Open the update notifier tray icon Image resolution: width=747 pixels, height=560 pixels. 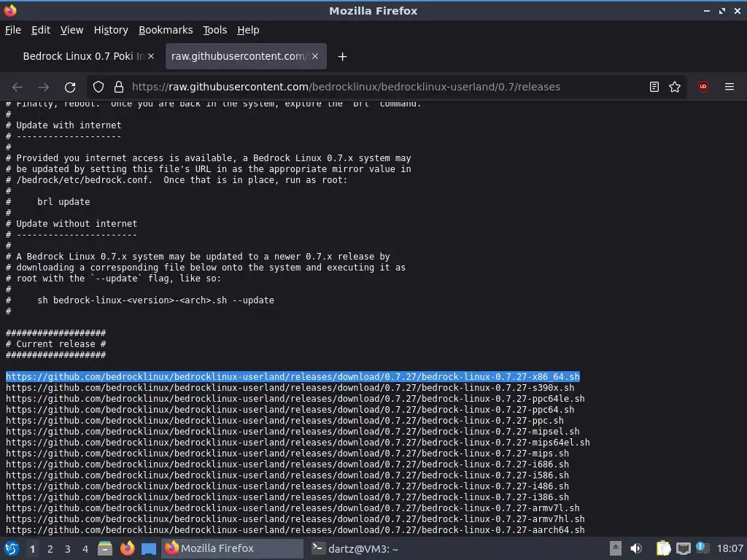[x=703, y=548]
